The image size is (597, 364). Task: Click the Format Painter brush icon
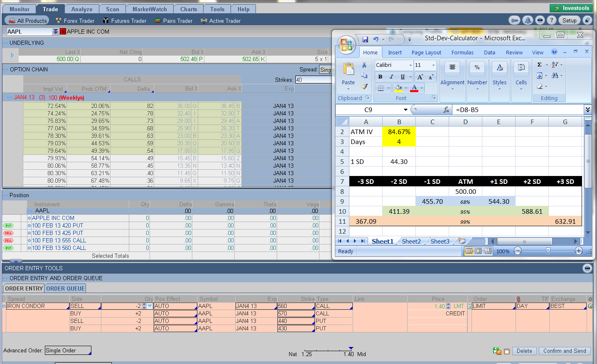click(364, 86)
